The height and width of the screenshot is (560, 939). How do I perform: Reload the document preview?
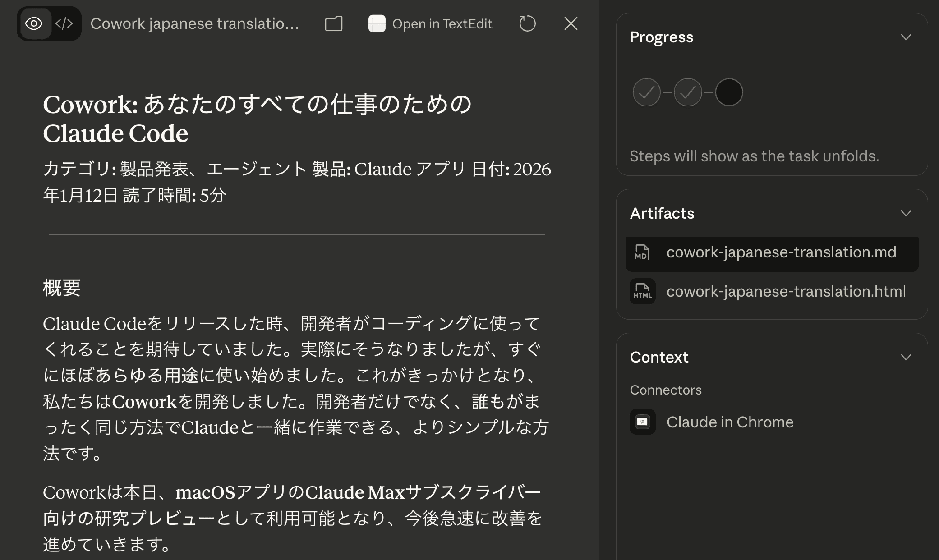pos(527,23)
